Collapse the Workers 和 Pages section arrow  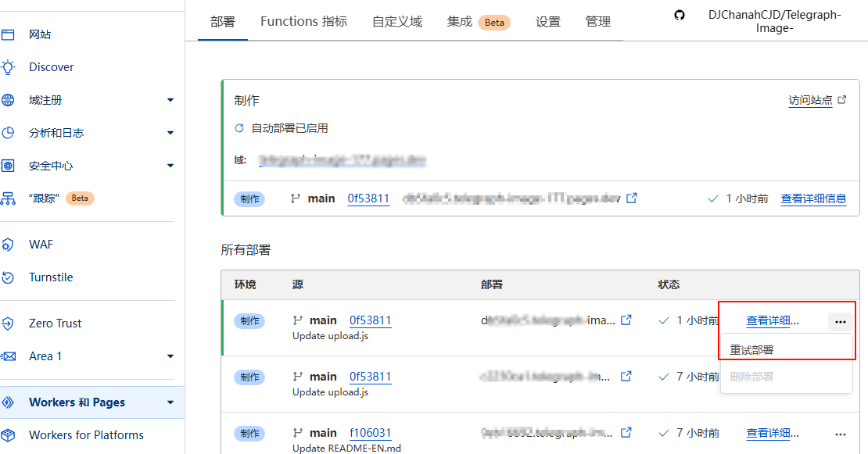[170, 402]
